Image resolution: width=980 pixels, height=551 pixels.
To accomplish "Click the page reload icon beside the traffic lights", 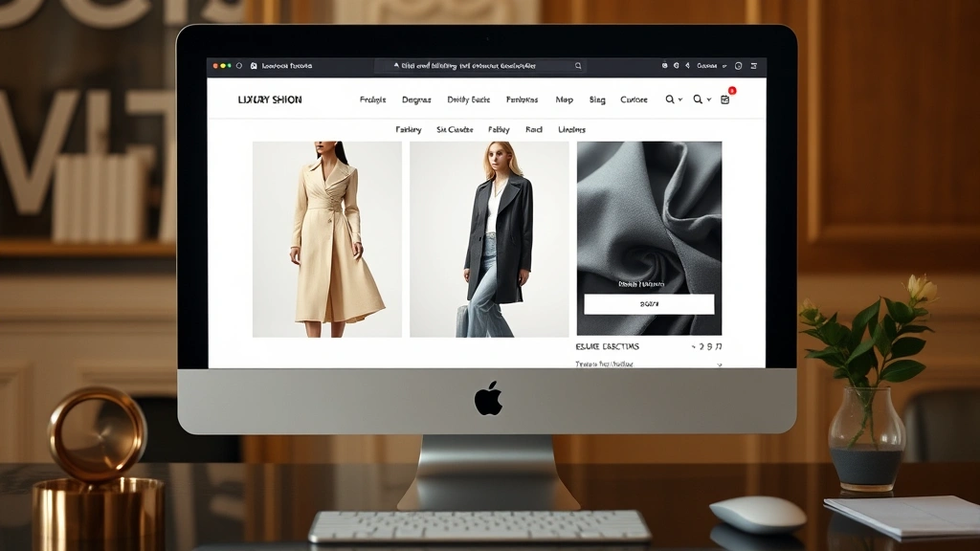I will (x=238, y=65).
